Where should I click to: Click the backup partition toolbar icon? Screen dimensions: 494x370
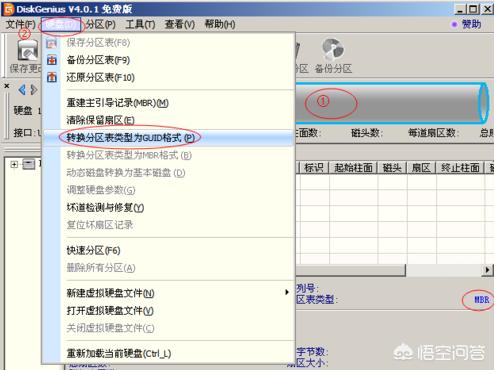tap(333, 49)
